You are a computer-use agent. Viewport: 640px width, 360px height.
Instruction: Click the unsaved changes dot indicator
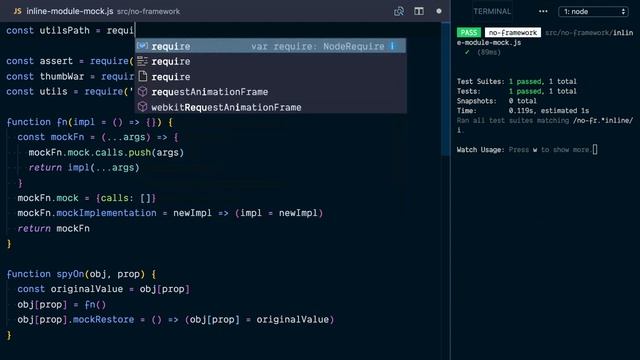[439, 11]
